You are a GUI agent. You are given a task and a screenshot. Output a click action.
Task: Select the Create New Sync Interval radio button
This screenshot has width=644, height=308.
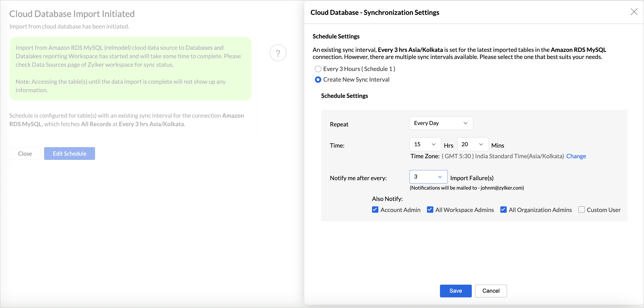[318, 80]
